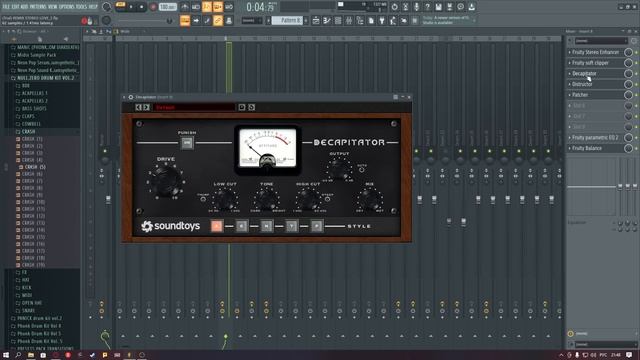640x360 pixels.
Task: Click the Windows Start button
Action: point(6,355)
